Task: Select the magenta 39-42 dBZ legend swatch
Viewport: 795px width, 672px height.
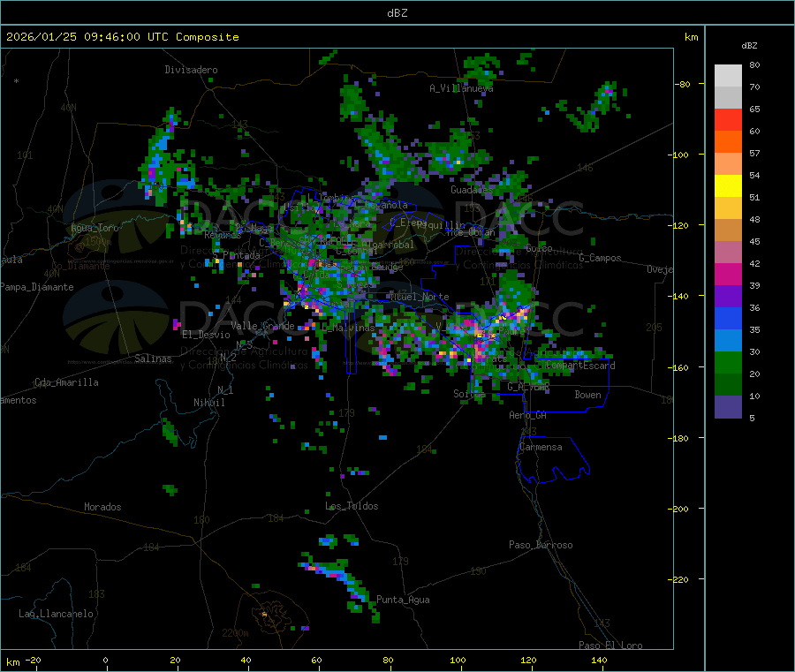Action: pos(728,274)
